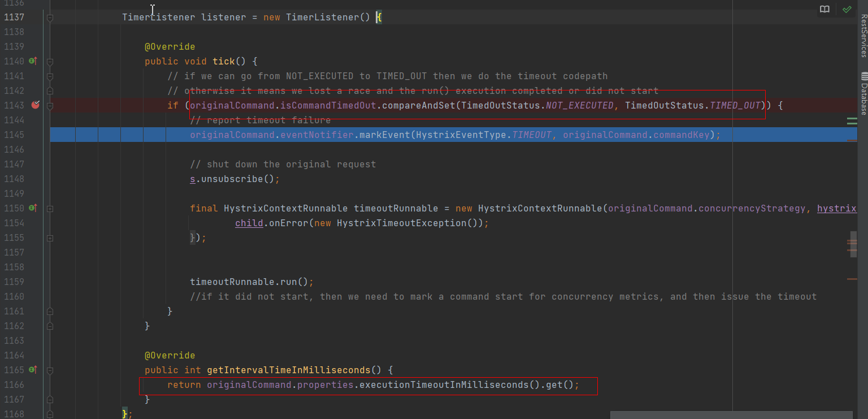The height and width of the screenshot is (419, 868).
Task: Click onError method call on line 1154
Action: (289, 223)
